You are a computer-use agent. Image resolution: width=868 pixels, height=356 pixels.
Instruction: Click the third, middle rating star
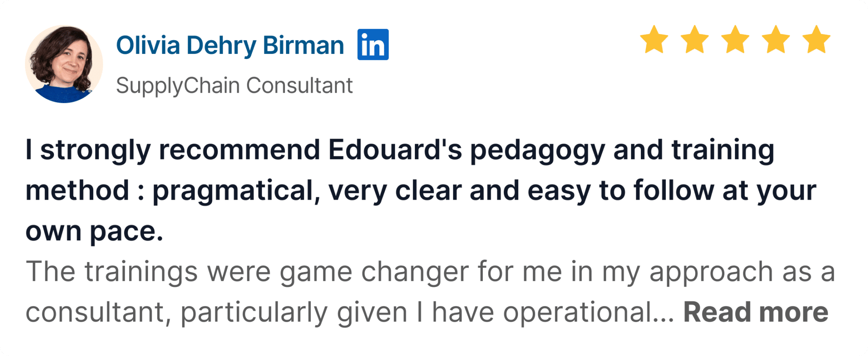pyautogui.click(x=735, y=40)
